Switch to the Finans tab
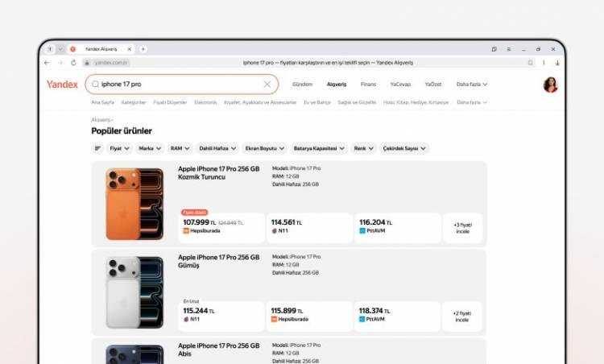The width and height of the screenshot is (604, 364). [368, 84]
